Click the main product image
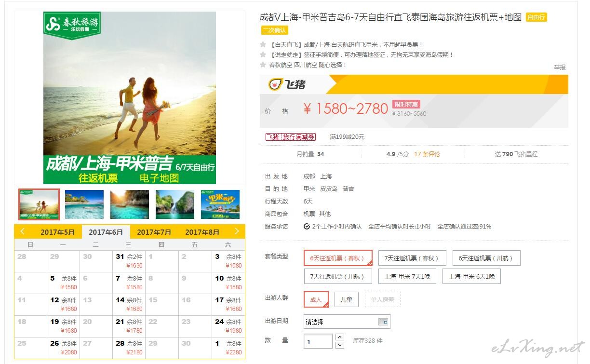Viewport: 590px width, 364px height. point(130,98)
